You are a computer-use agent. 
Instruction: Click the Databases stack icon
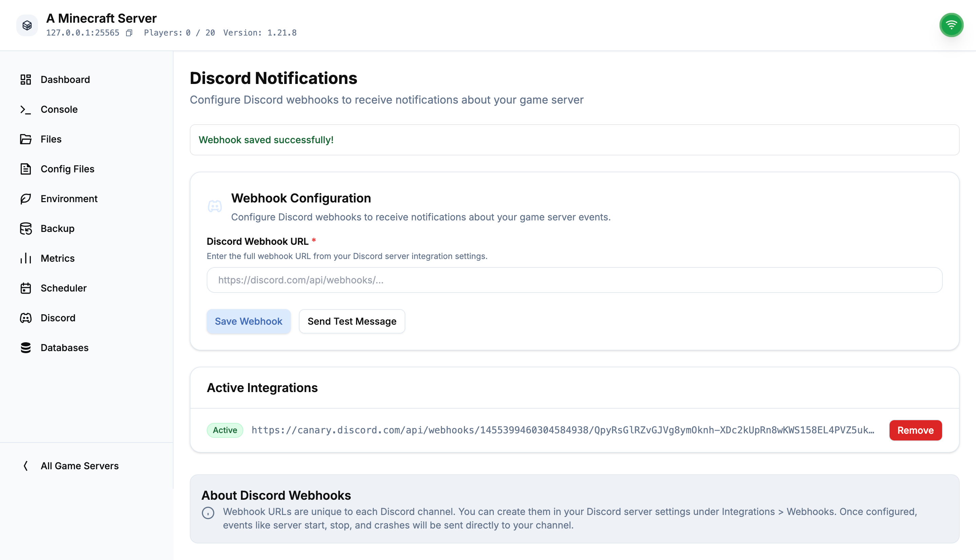26,348
